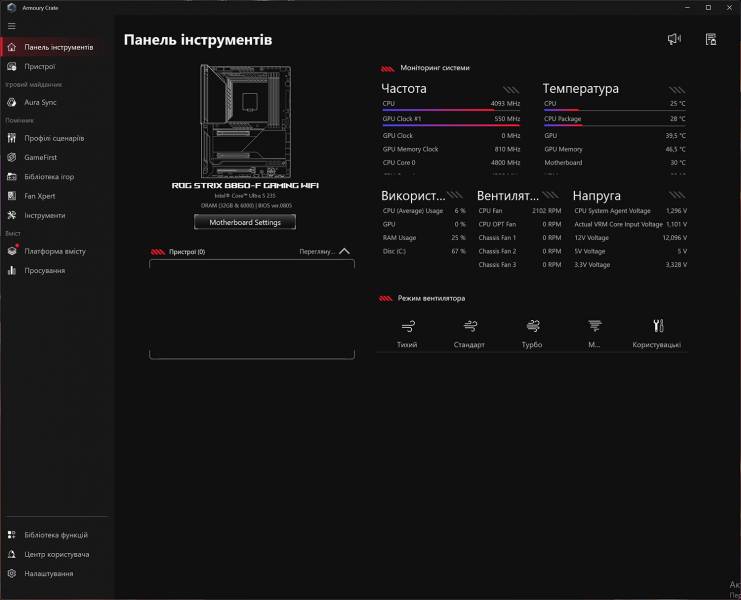
Task: Click the empty Пристрої device list box
Action: point(252,309)
